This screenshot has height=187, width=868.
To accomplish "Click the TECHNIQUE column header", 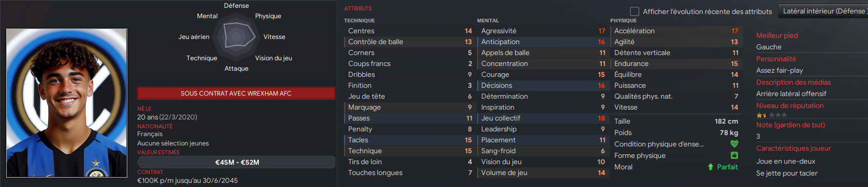I will [x=359, y=20].
